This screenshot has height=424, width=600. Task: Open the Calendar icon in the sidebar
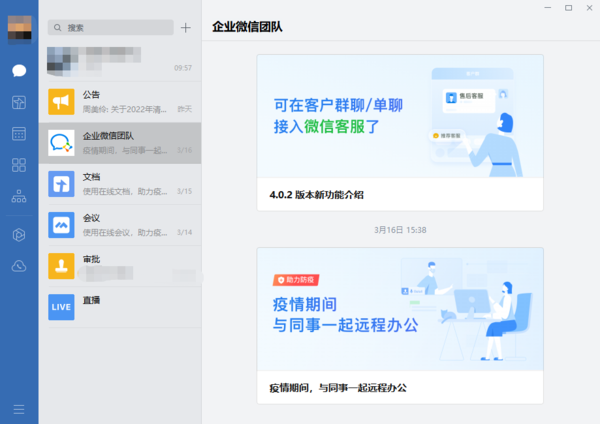19,133
